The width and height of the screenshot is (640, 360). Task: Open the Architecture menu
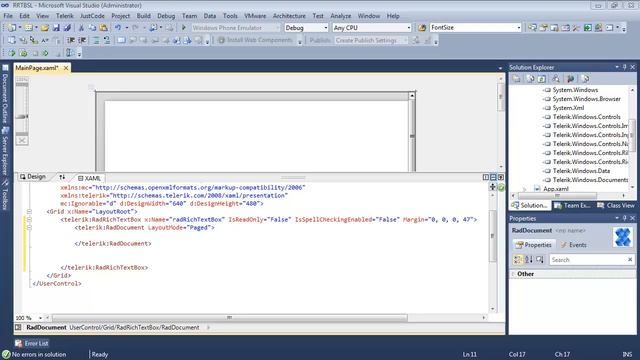[289, 16]
